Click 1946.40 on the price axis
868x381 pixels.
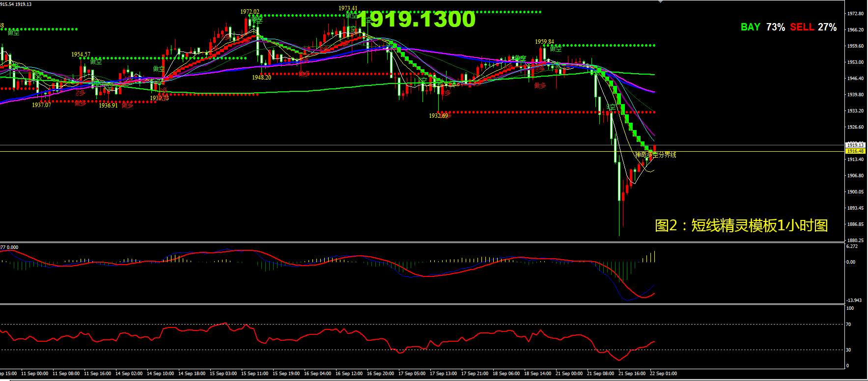[x=856, y=79]
